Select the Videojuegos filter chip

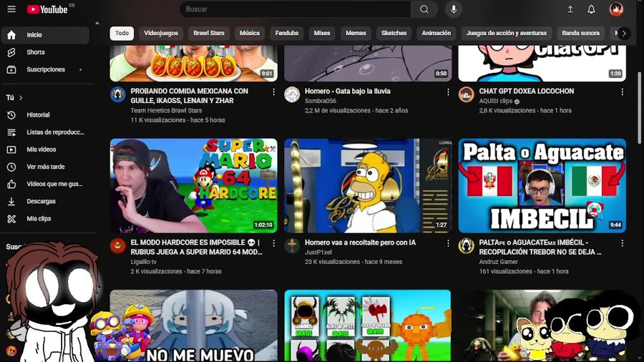pyautogui.click(x=161, y=33)
